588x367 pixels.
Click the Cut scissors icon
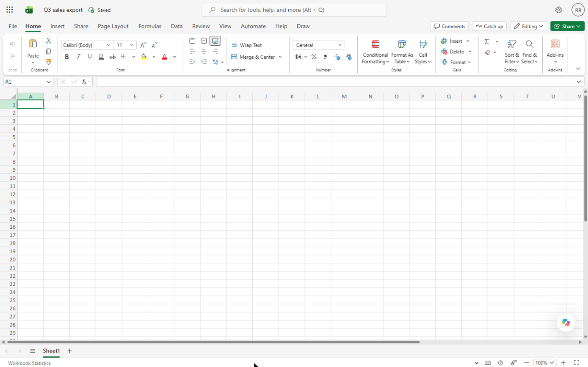(49, 41)
